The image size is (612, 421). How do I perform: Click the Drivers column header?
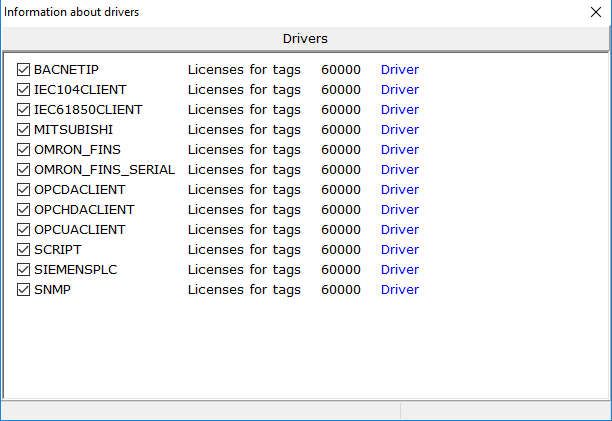[305, 39]
